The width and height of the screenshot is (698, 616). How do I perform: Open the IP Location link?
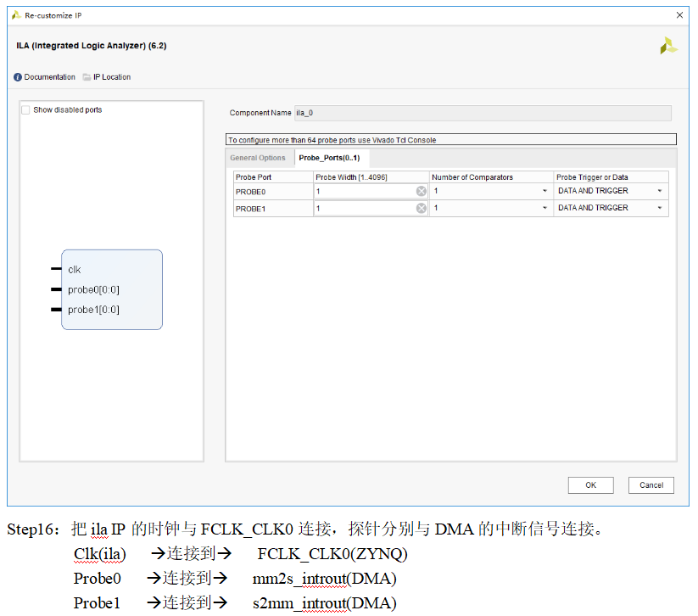[x=112, y=77]
